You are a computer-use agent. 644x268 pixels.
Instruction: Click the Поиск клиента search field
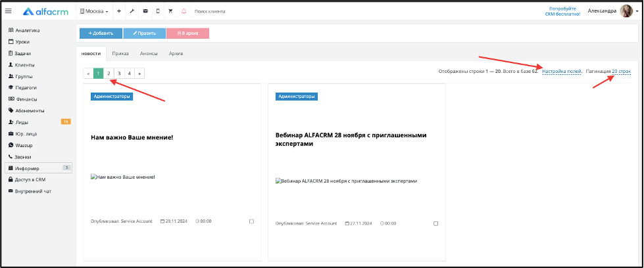(210, 11)
